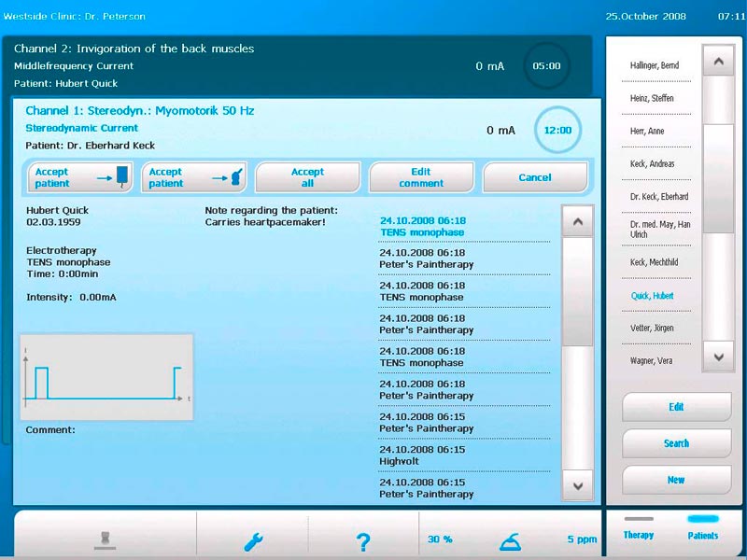This screenshot has height=560, width=747.
Task: Click the Comment field label
Action: pyautogui.click(x=50, y=430)
